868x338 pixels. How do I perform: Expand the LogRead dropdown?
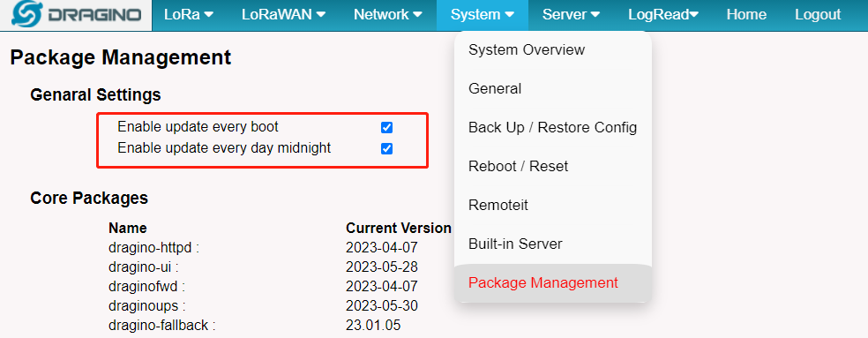(x=663, y=15)
